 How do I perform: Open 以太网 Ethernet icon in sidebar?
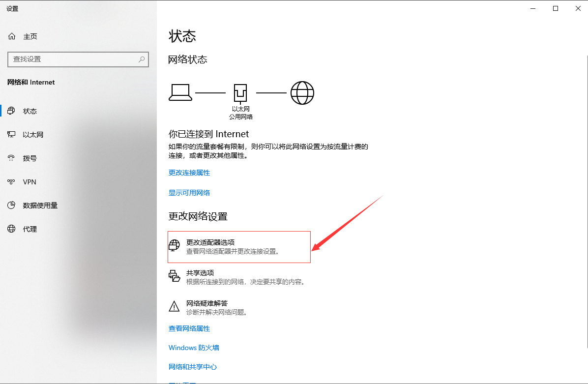pos(12,135)
